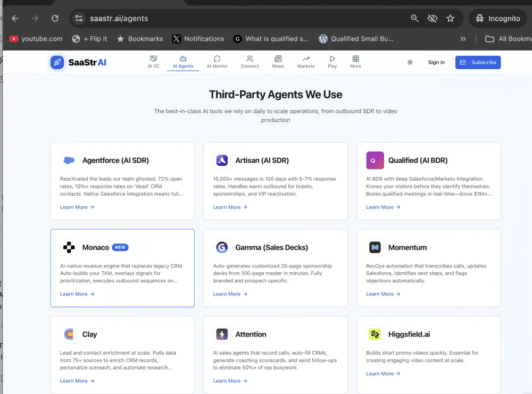Click the Agentforce Salesforce cloud icon

click(69, 160)
